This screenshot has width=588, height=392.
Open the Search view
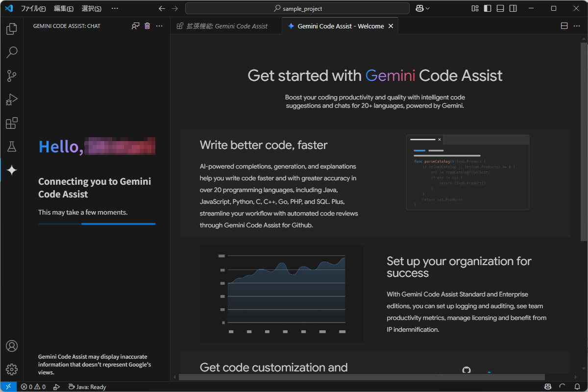click(x=12, y=52)
